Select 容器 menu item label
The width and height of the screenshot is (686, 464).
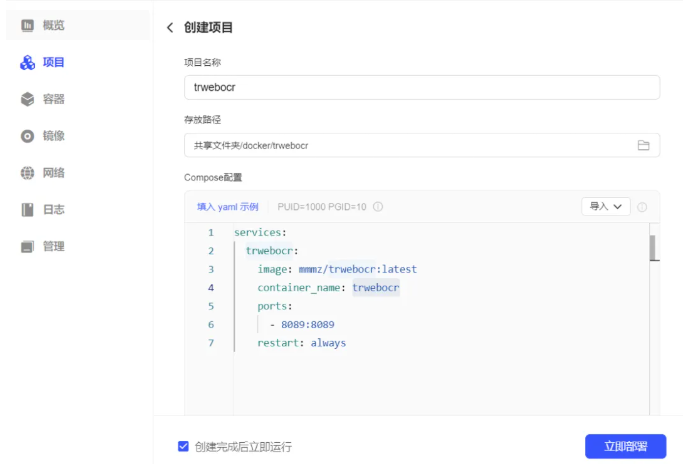click(54, 99)
